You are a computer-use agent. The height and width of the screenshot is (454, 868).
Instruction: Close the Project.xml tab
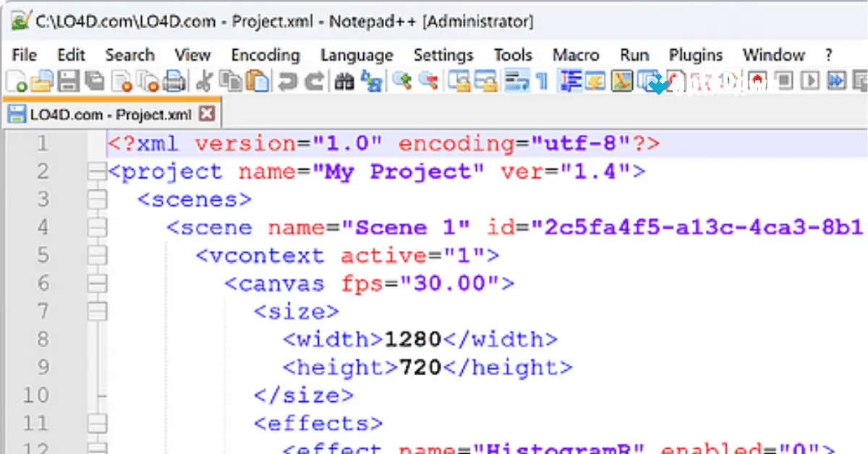[203, 113]
